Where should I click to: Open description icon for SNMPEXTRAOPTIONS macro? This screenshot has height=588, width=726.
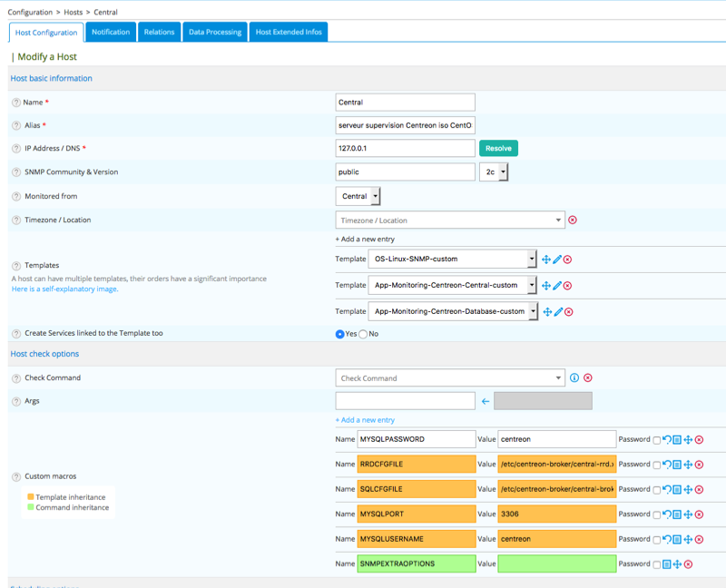pos(667,564)
